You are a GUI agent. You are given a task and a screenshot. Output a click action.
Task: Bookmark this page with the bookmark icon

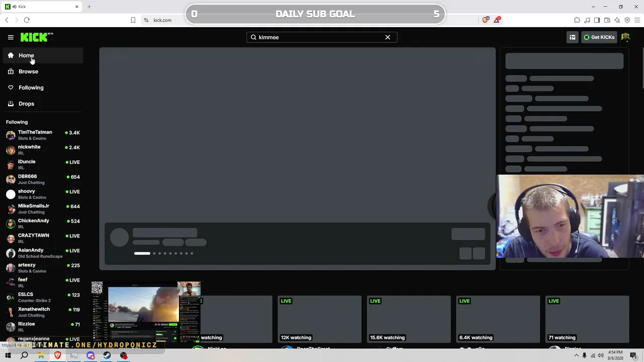(x=133, y=20)
